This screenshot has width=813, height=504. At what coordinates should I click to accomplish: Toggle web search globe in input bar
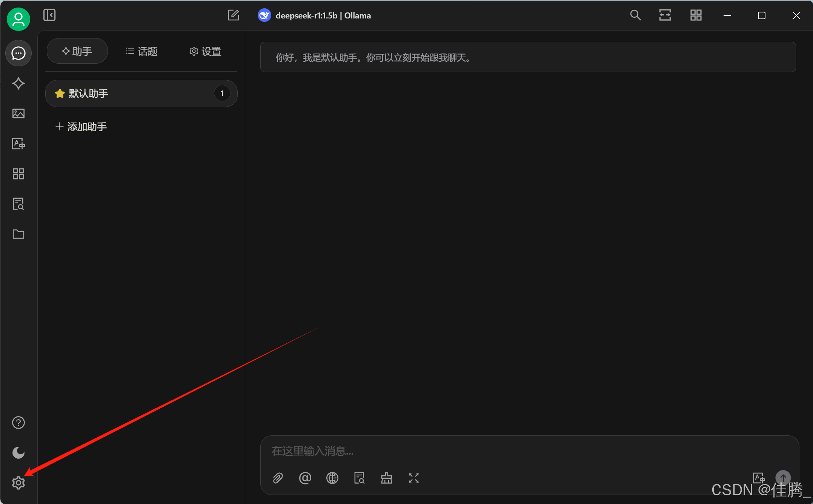pos(332,478)
